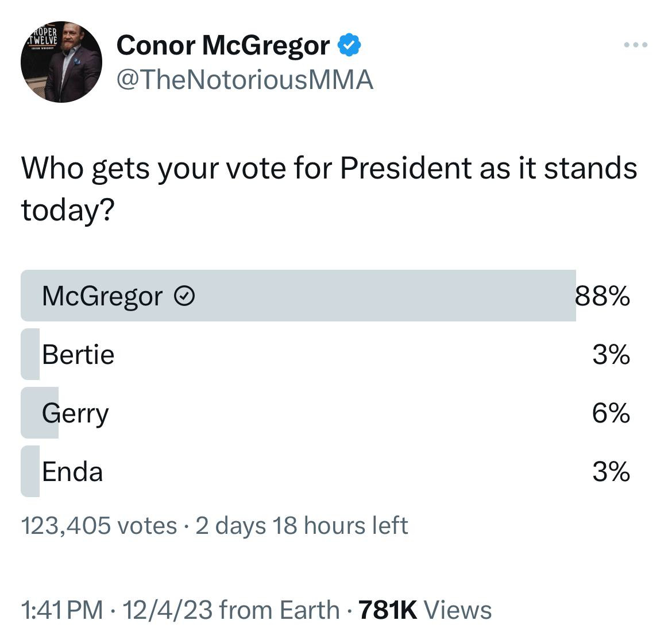Click the blue verified badge icon

pos(349,45)
